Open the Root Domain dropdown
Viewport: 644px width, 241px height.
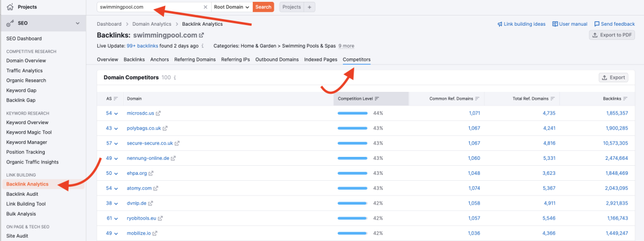pos(231,7)
